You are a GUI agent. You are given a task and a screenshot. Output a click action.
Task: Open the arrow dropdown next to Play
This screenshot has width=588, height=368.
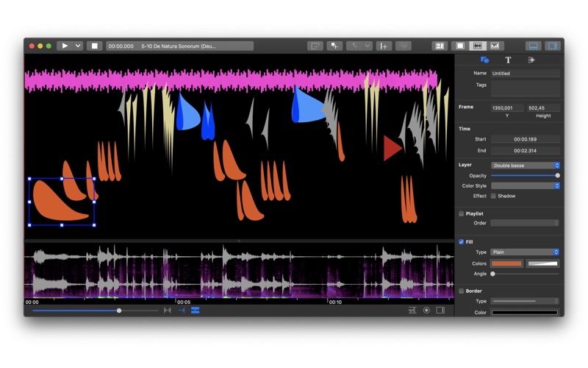[78, 46]
